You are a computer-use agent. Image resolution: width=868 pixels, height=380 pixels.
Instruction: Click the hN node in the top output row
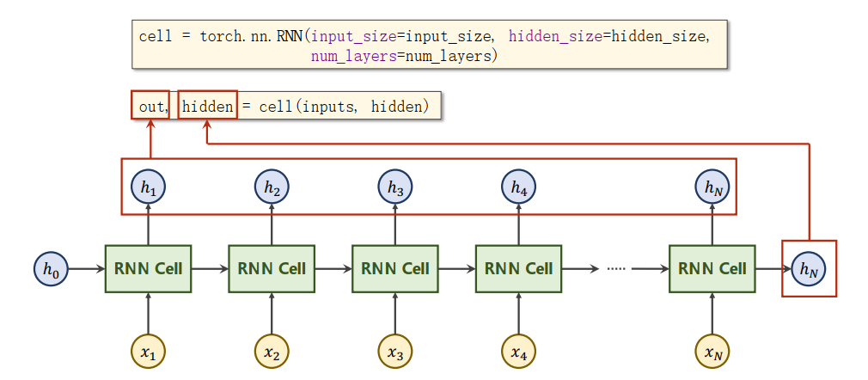(x=712, y=187)
